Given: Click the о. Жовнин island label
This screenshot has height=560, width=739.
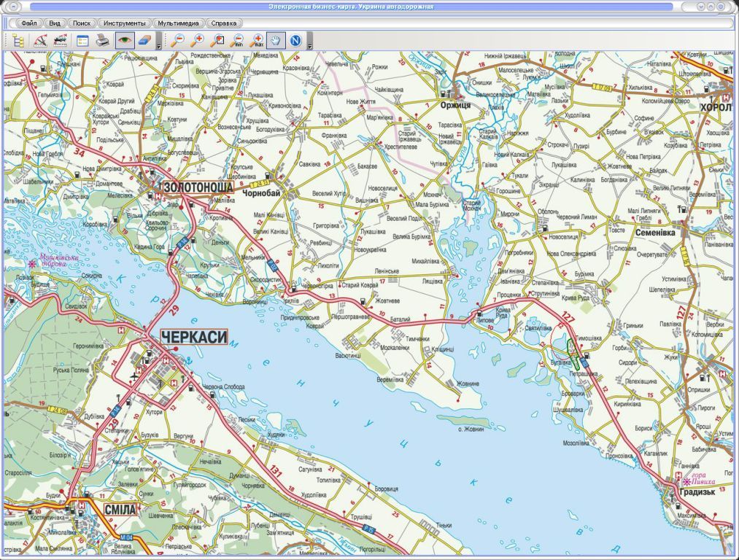Looking at the screenshot, I should tap(471, 429).
